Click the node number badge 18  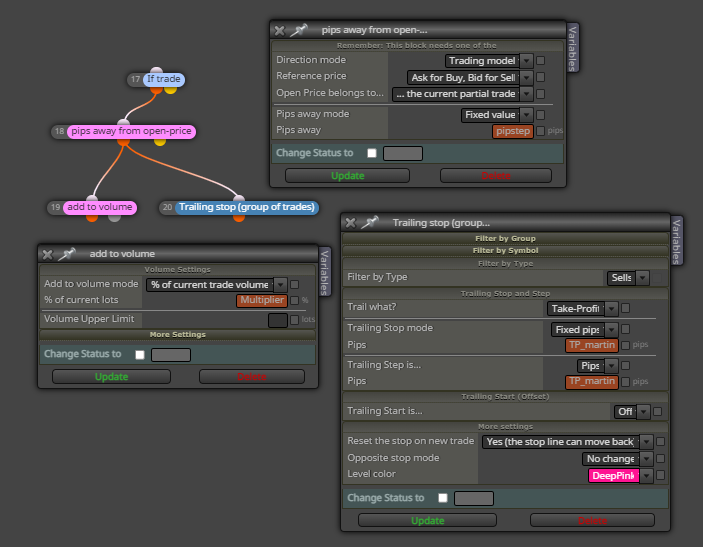point(60,131)
